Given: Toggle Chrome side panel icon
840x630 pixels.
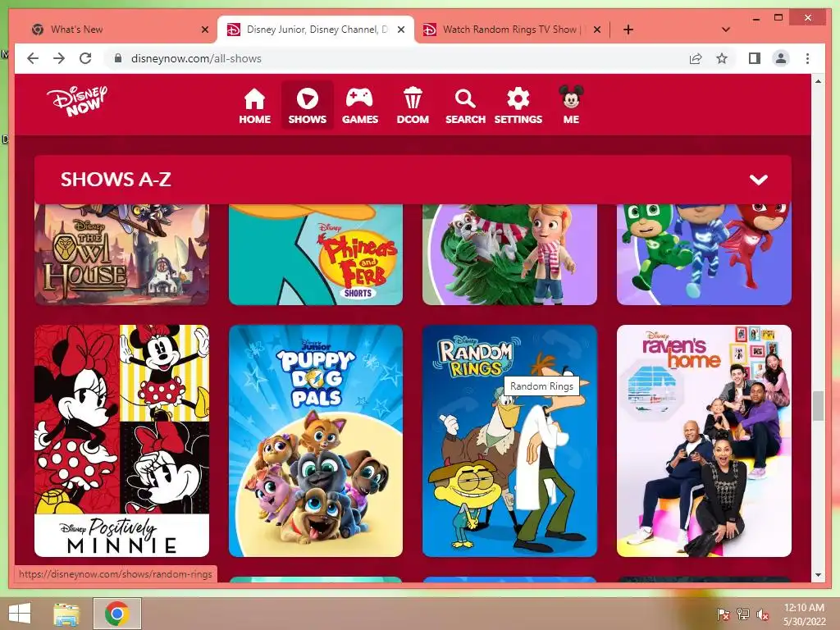Looking at the screenshot, I should point(755,58).
